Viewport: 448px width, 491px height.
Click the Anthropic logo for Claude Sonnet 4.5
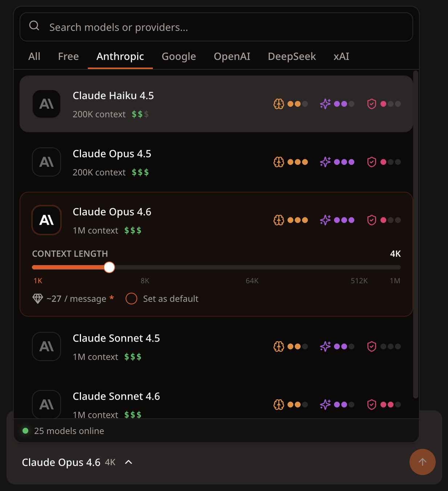46,346
